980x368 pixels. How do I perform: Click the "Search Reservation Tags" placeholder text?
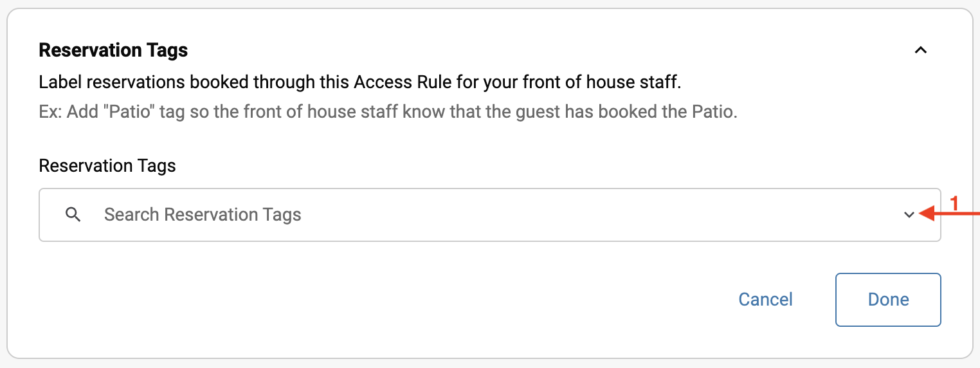(203, 215)
